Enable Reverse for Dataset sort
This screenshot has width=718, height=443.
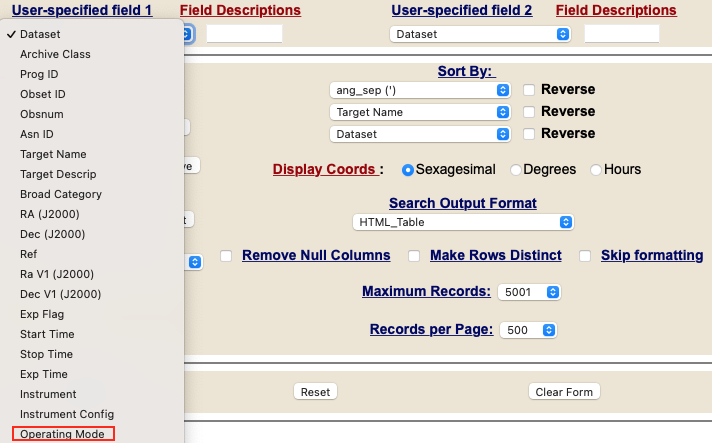[x=529, y=134]
